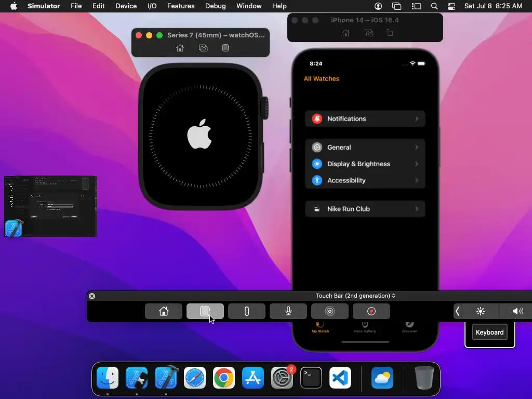Open Google Chrome from the Dock
Viewport: 532px width, 399px height.
(223, 378)
